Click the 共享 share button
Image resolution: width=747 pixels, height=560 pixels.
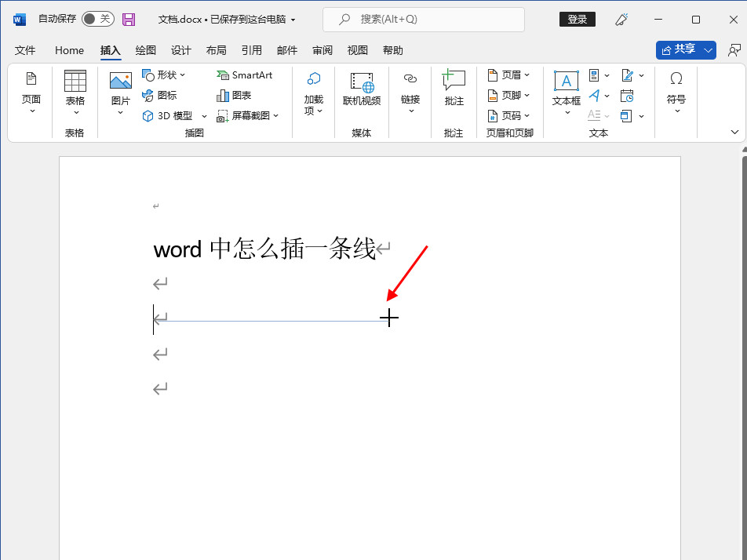pyautogui.click(x=678, y=50)
